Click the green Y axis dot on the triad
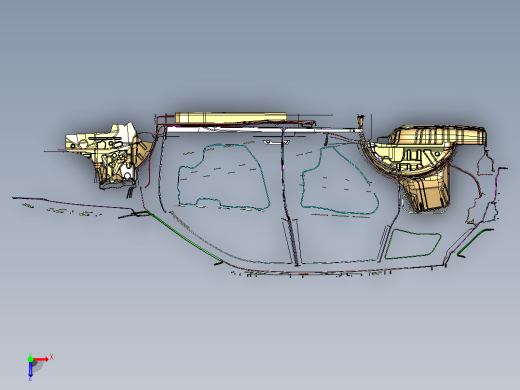This screenshot has height=390, width=520. click(30, 359)
